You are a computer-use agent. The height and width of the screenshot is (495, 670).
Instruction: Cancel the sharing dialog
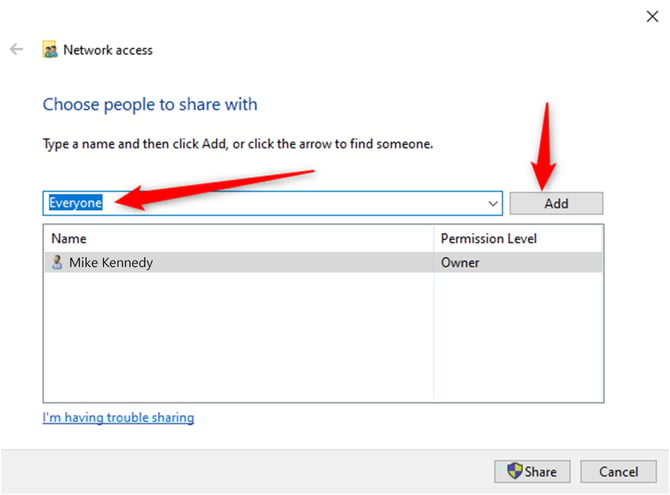pos(618,471)
